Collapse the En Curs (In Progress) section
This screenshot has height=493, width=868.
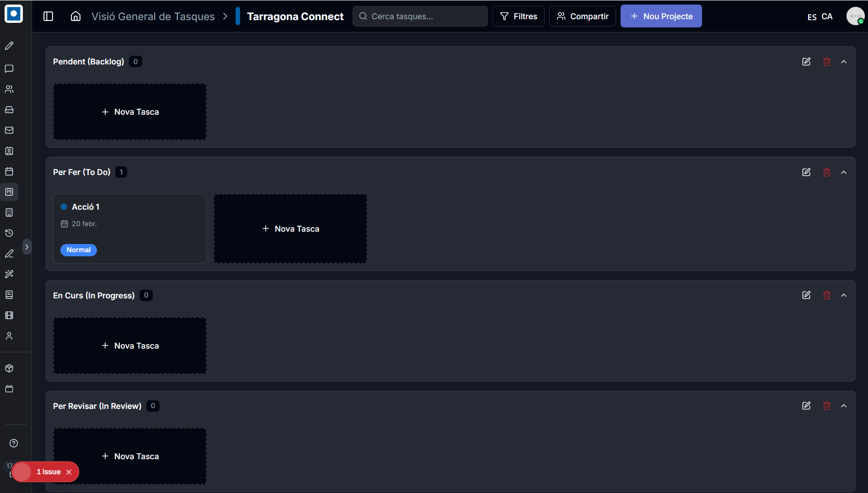click(844, 295)
